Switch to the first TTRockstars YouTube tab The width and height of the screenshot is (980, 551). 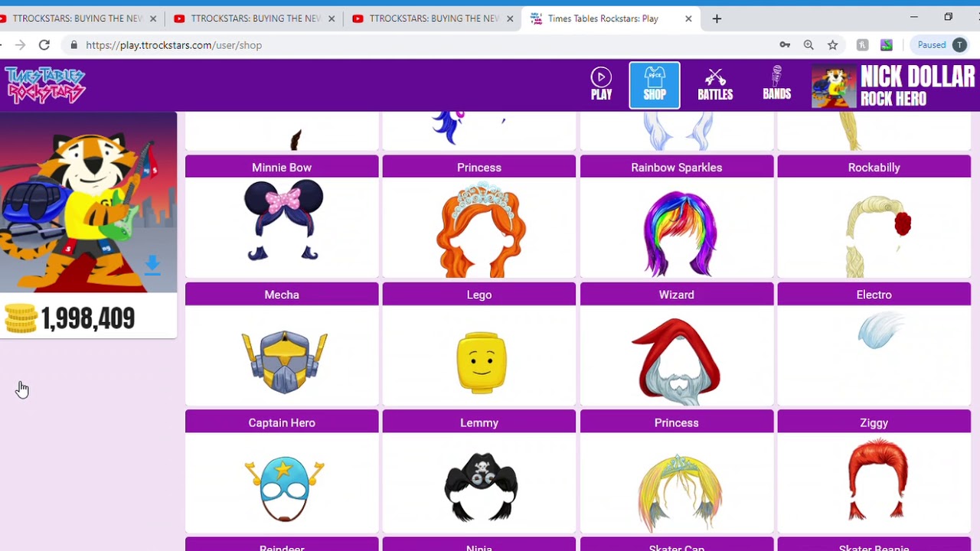77,18
